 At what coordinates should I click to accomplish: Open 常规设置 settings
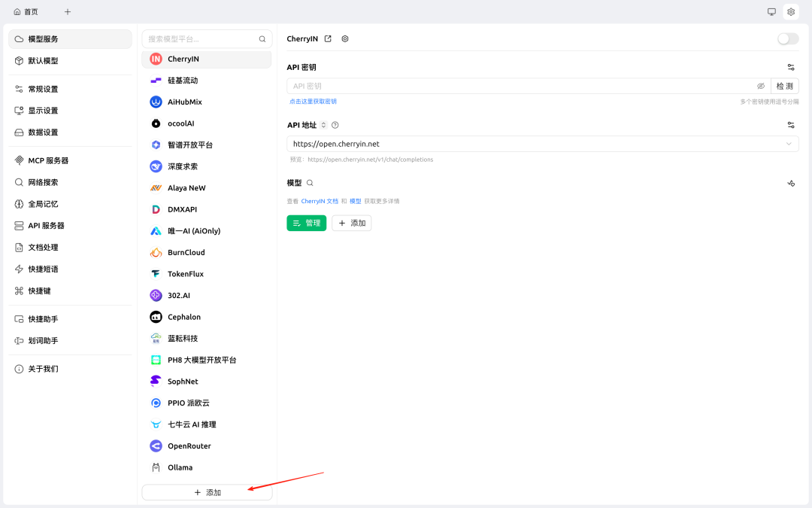pyautogui.click(x=71, y=89)
